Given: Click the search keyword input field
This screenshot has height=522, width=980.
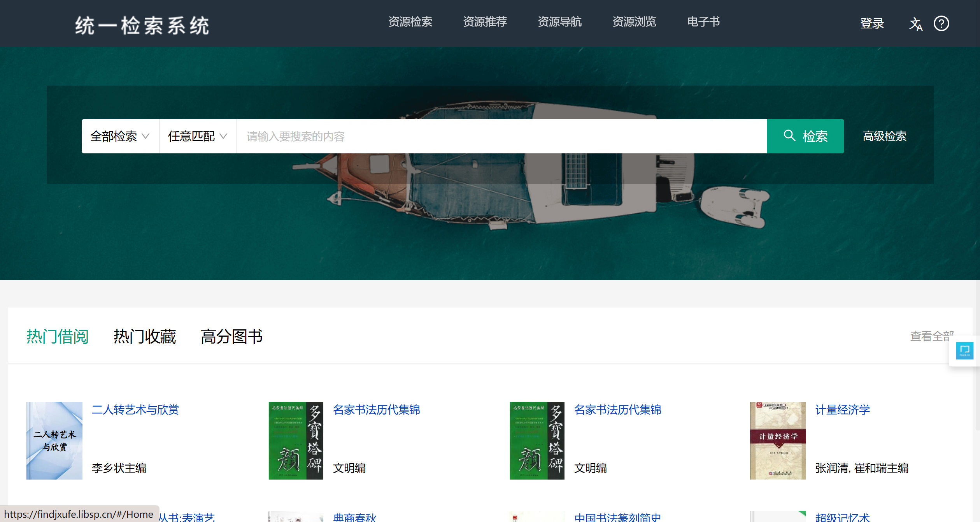Looking at the screenshot, I should tap(501, 136).
